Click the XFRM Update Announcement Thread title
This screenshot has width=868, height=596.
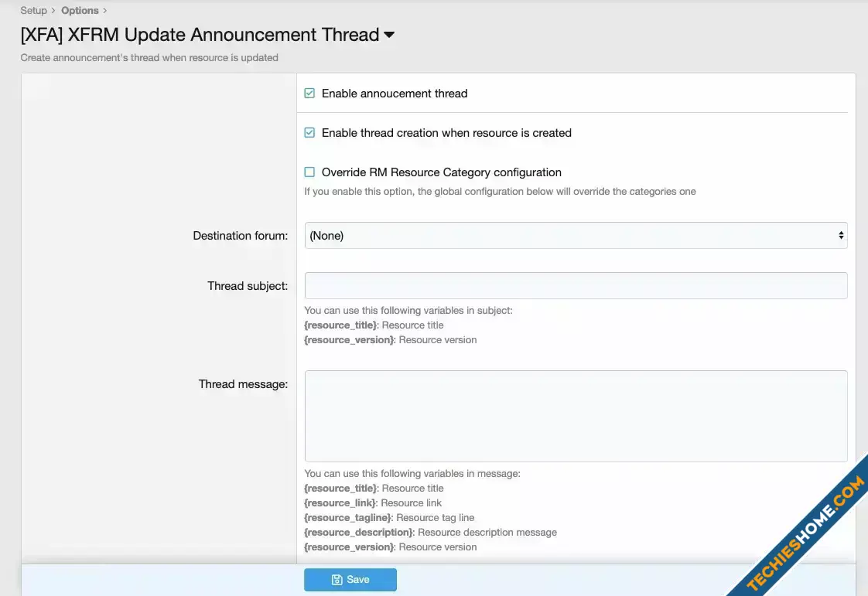[x=200, y=35]
